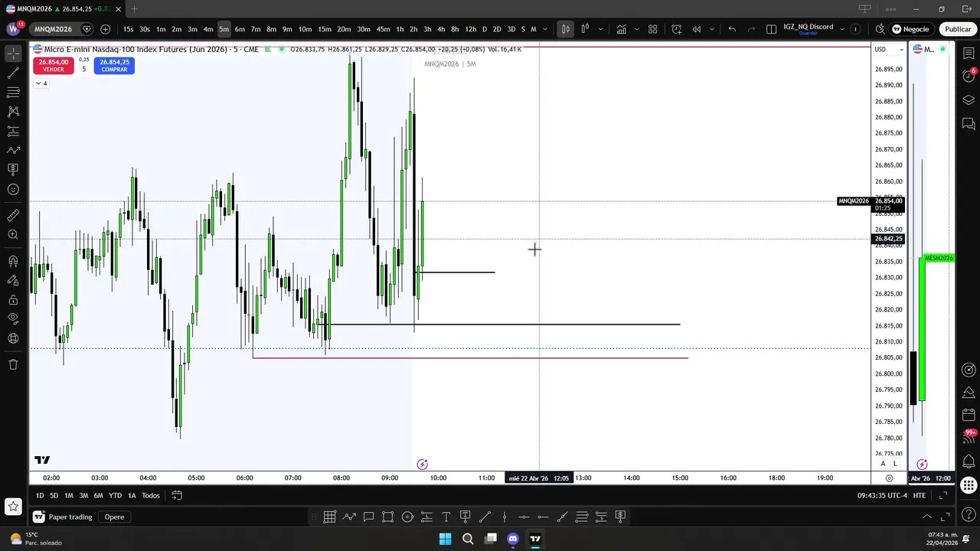This screenshot has width=980, height=551.
Task: Click the IGZ_NQ Discord layout name
Action: 808,27
